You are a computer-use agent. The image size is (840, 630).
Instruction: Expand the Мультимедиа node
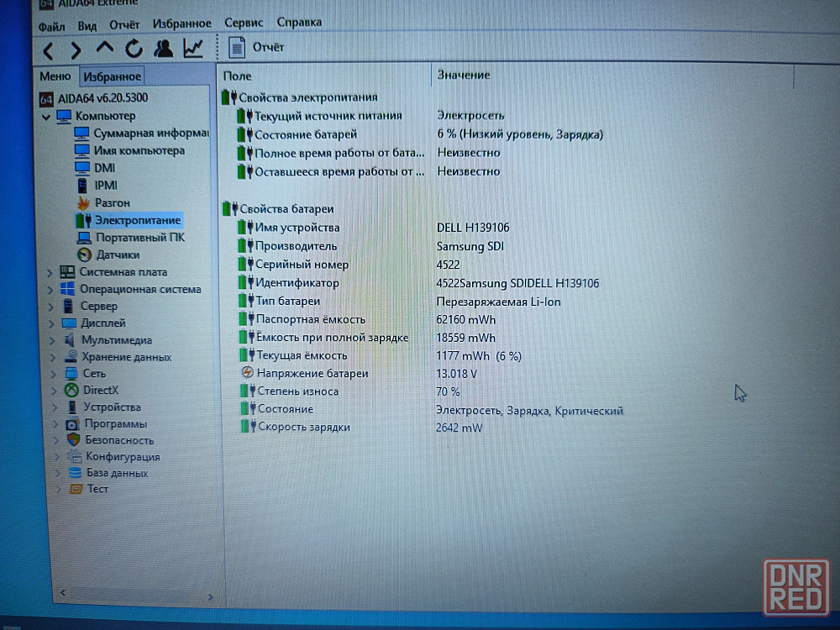[x=52, y=341]
